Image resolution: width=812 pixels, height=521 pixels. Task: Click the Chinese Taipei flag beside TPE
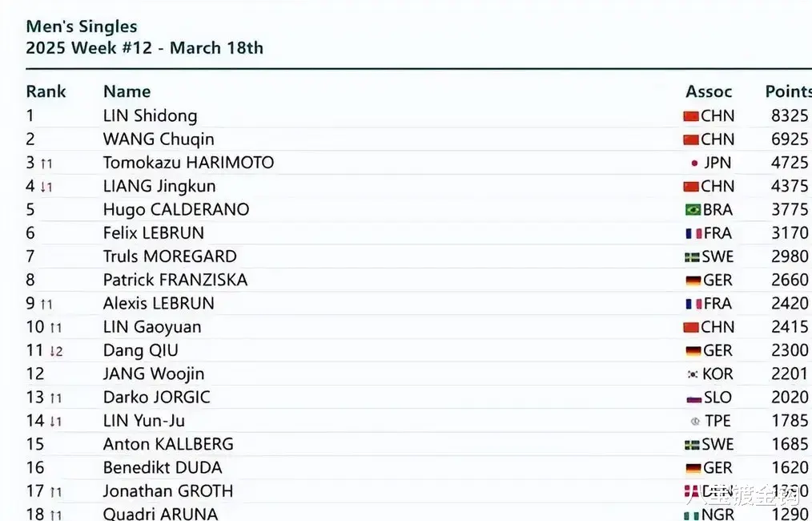coord(695,422)
